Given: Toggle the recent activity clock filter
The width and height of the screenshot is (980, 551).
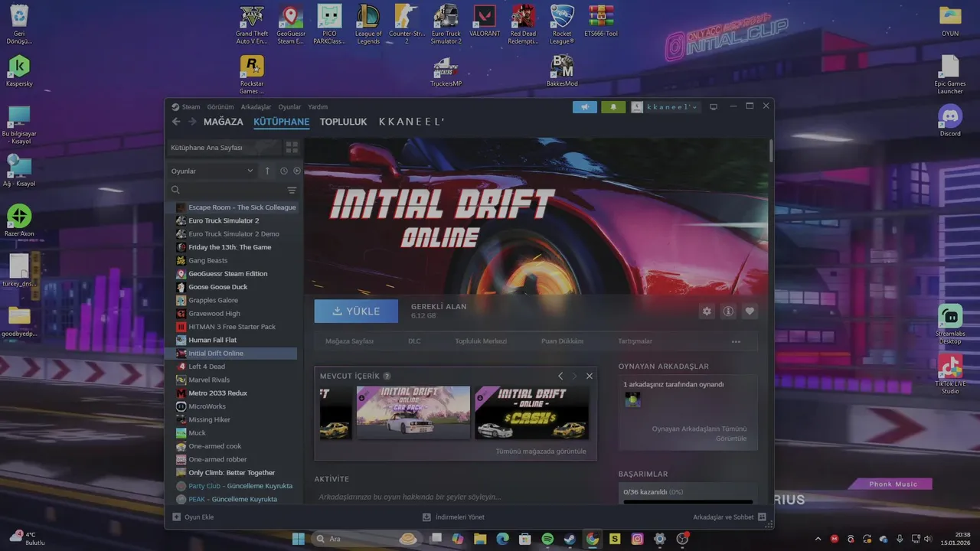Looking at the screenshot, I should tap(283, 171).
